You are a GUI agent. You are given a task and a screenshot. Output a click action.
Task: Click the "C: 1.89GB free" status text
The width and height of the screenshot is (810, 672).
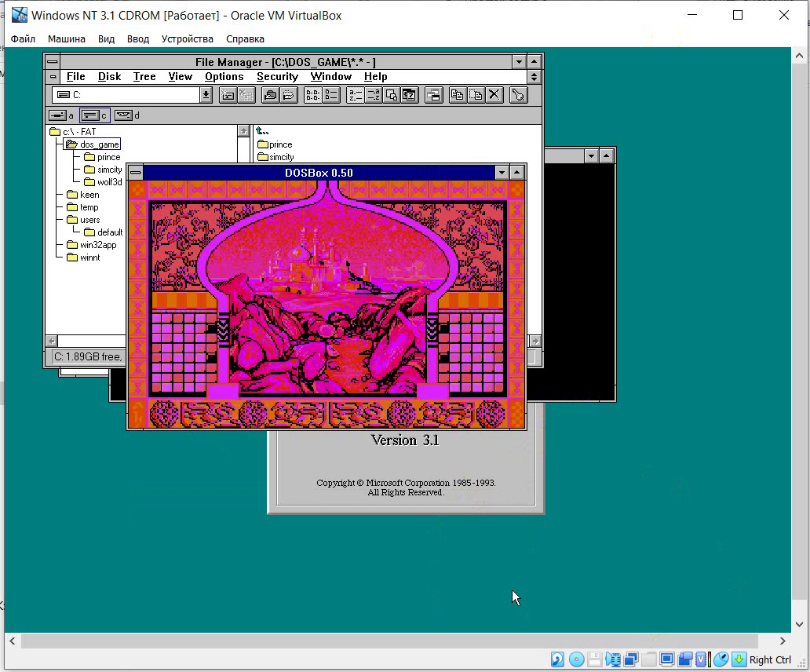88,357
